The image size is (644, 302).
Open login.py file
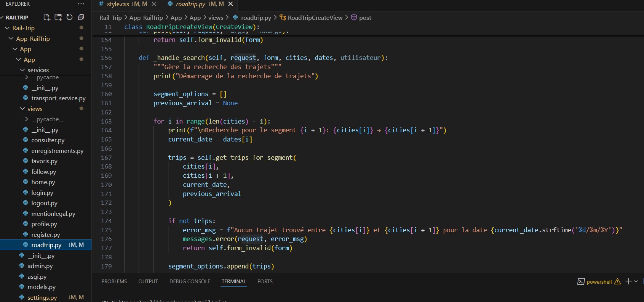42,193
